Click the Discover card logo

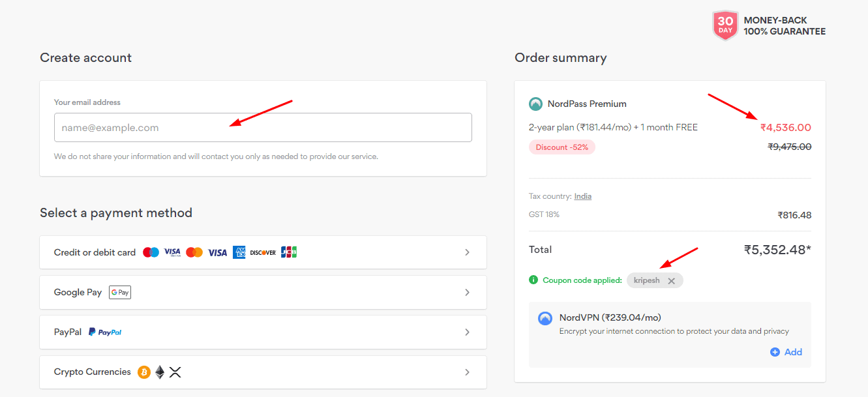[x=263, y=252]
